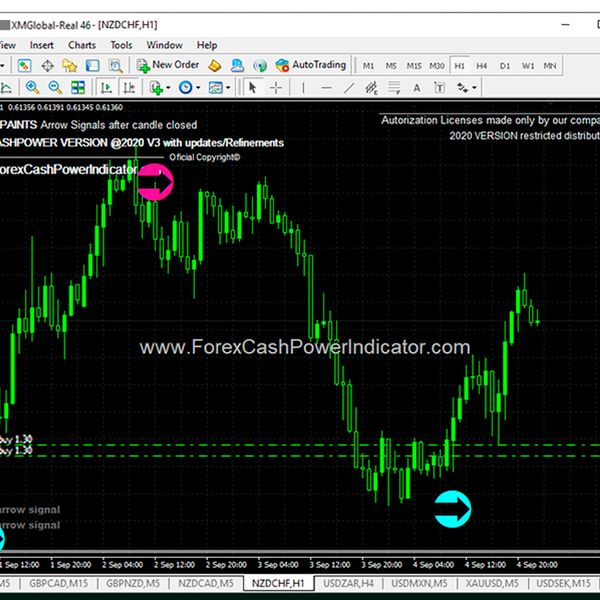Select the Crosshair tool
Viewport: 600px width, 600px height.
tap(276, 88)
